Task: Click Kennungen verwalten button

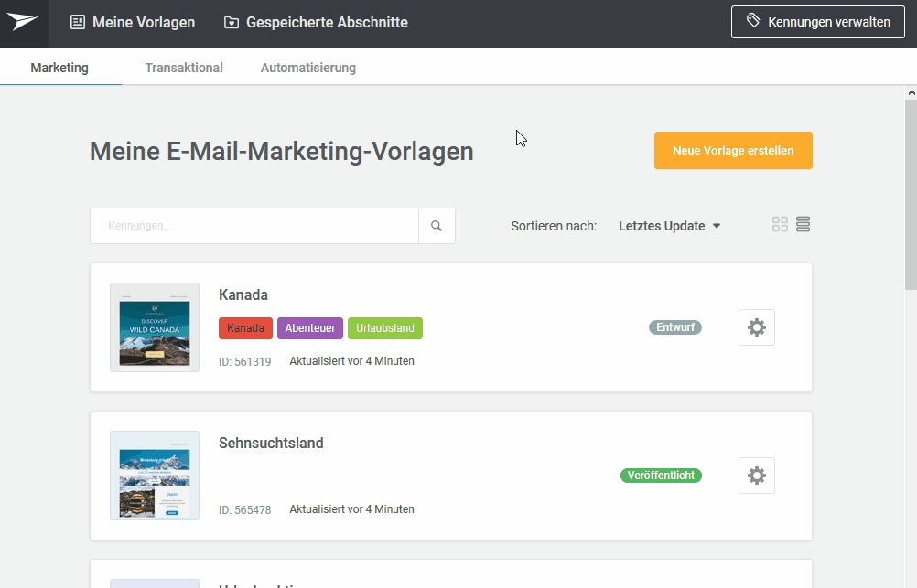Action: tap(817, 22)
